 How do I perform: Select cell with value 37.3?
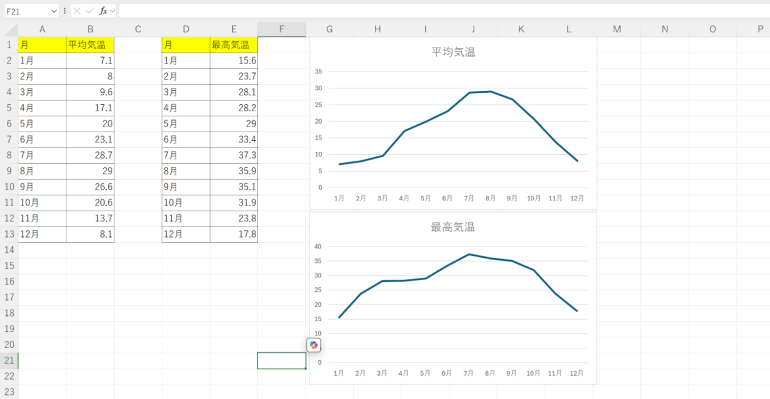[x=234, y=155]
